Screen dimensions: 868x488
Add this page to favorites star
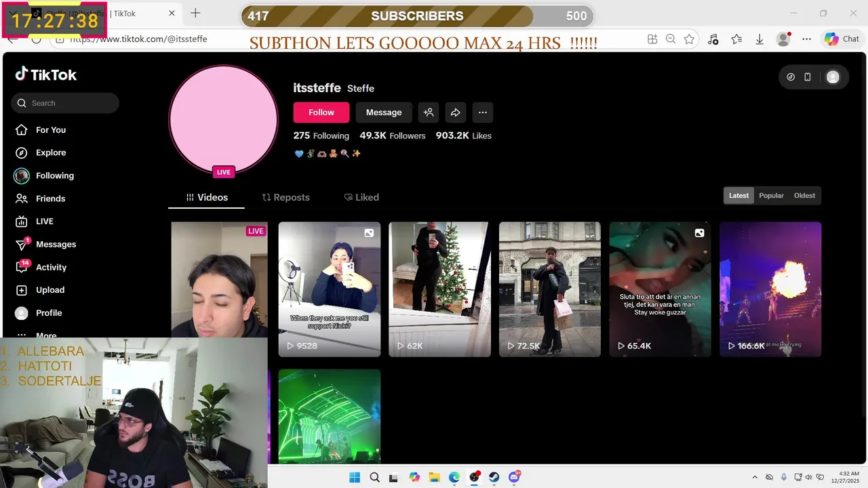(x=689, y=39)
